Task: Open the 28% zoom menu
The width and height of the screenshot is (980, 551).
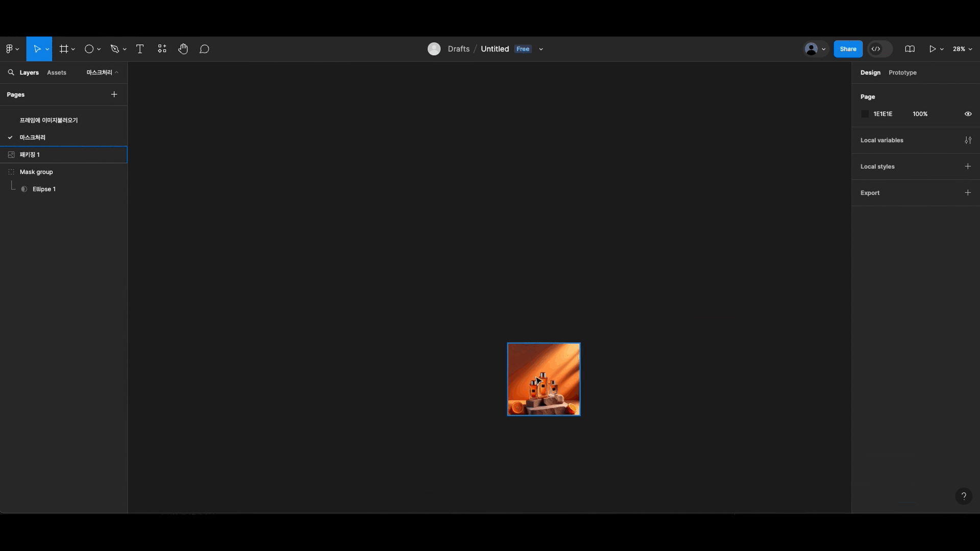Action: [962, 49]
